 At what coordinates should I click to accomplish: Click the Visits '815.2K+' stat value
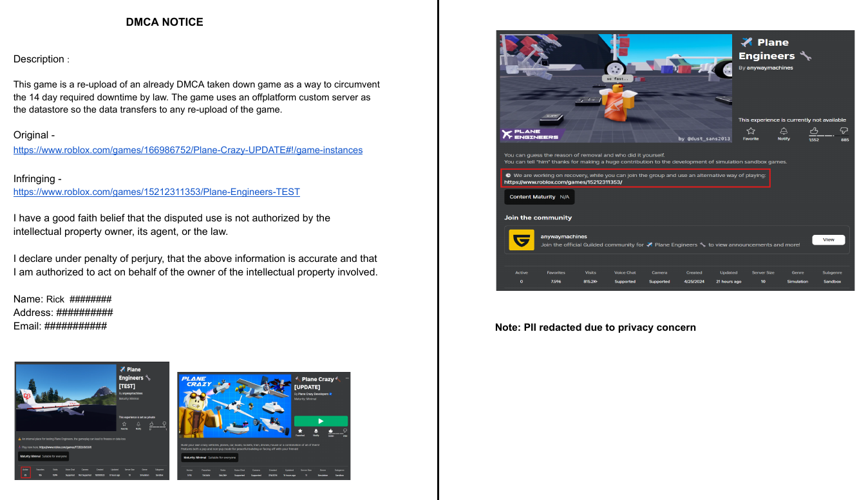[x=590, y=282]
